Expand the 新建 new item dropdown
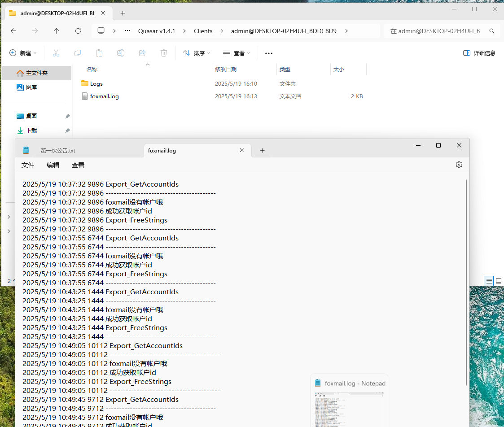Image resolution: width=504 pixels, height=427 pixels. (23, 53)
